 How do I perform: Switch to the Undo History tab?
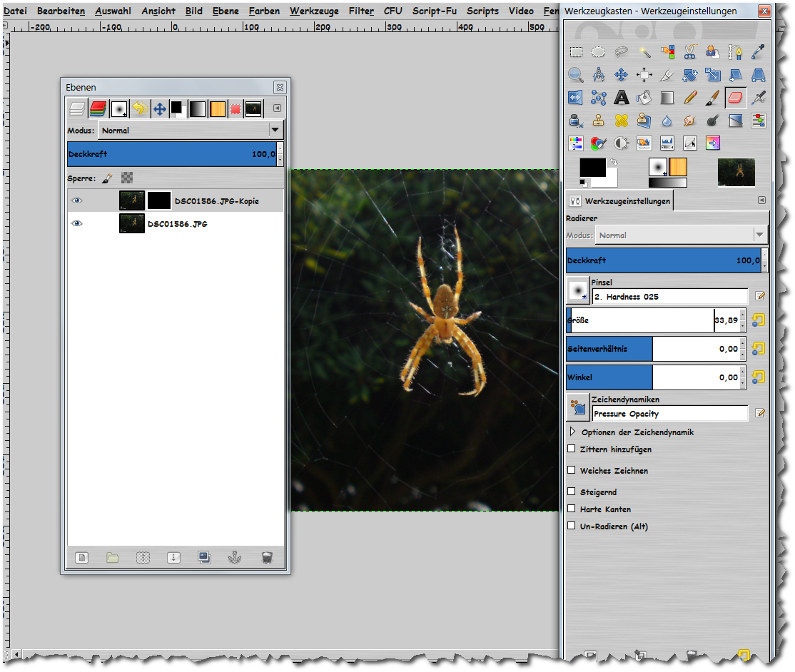pyautogui.click(x=139, y=108)
